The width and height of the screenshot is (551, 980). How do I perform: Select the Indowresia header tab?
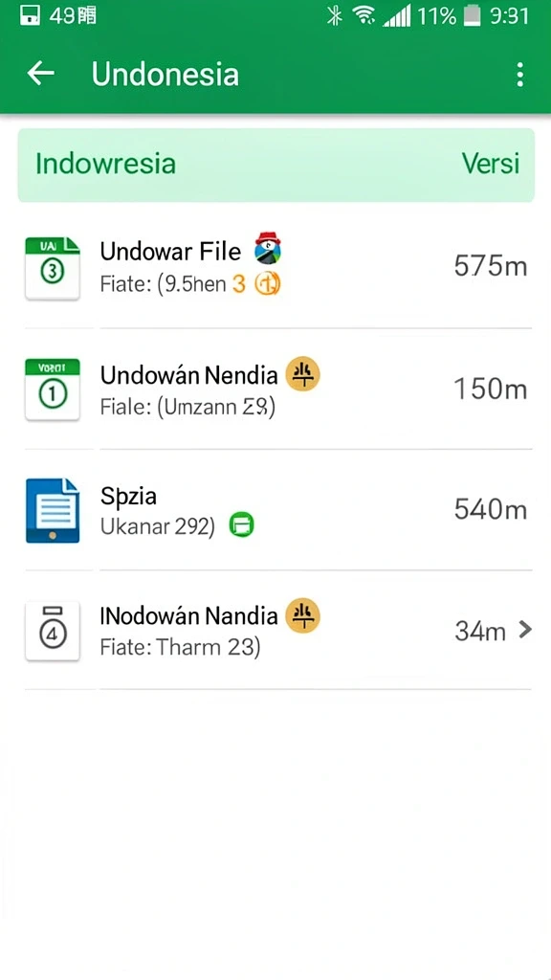pyautogui.click(x=105, y=164)
